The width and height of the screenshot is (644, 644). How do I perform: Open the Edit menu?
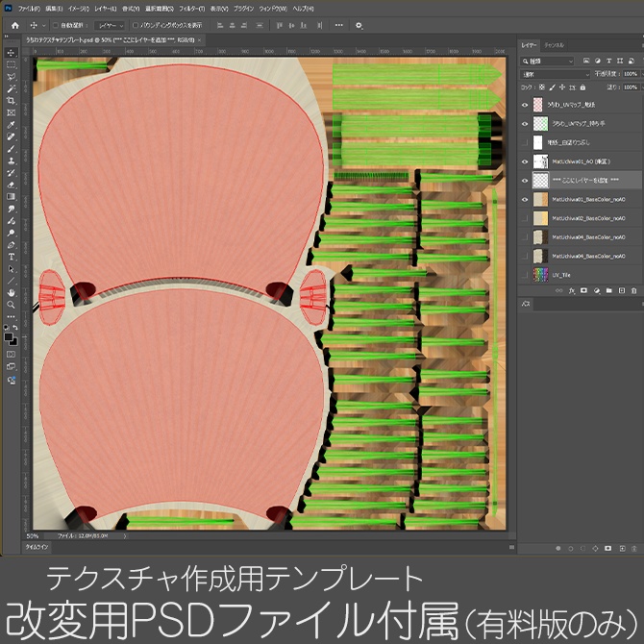[54, 9]
